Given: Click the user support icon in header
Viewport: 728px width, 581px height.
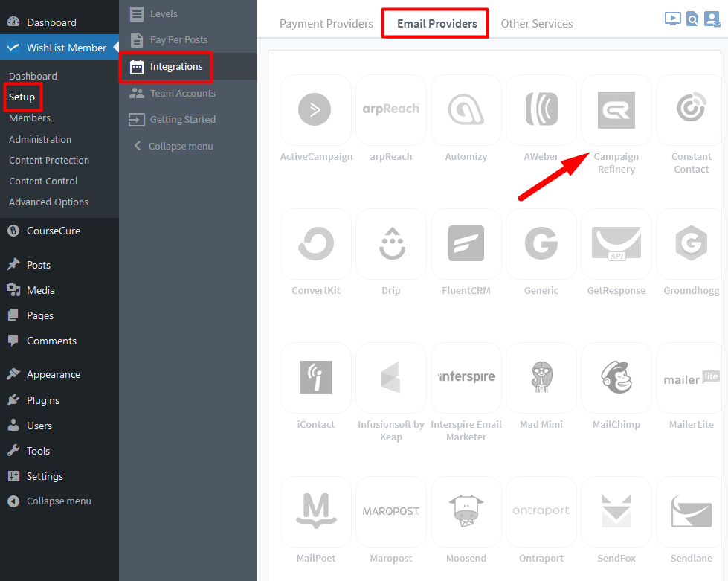Looking at the screenshot, I should click(x=712, y=19).
